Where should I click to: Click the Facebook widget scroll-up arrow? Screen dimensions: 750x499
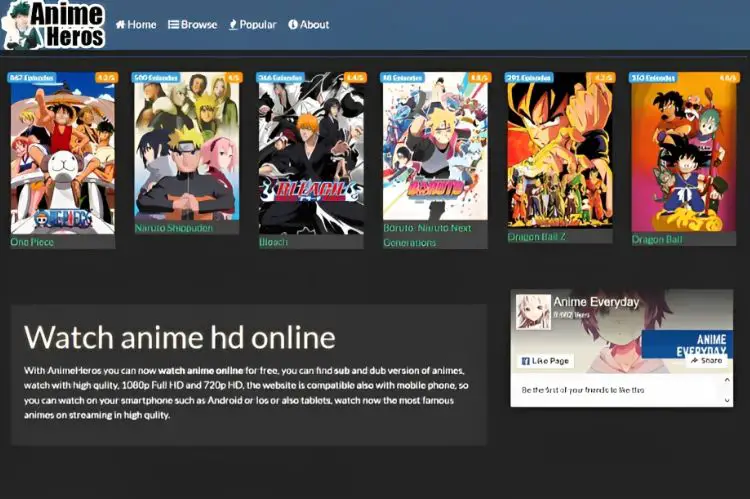(727, 380)
